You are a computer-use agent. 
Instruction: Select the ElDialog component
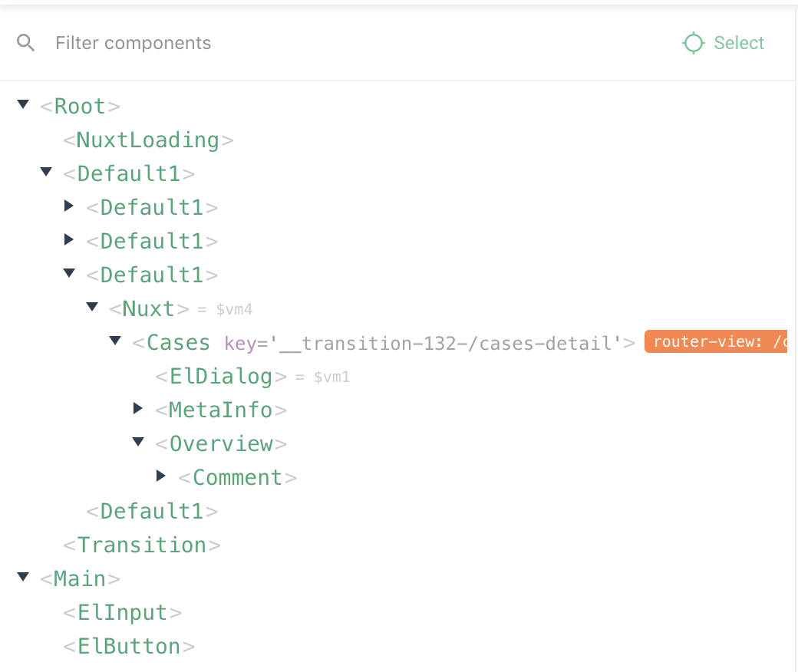[221, 377]
